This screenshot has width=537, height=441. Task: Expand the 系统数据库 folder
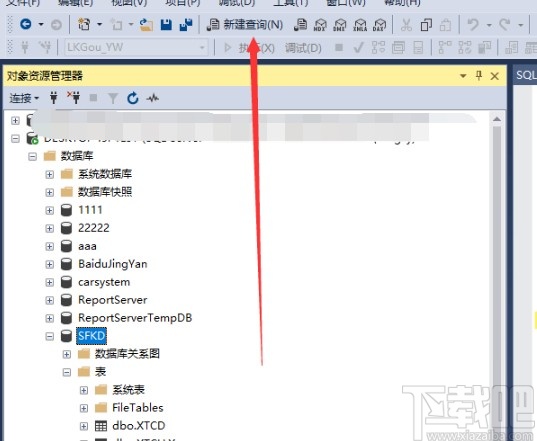tap(50, 175)
